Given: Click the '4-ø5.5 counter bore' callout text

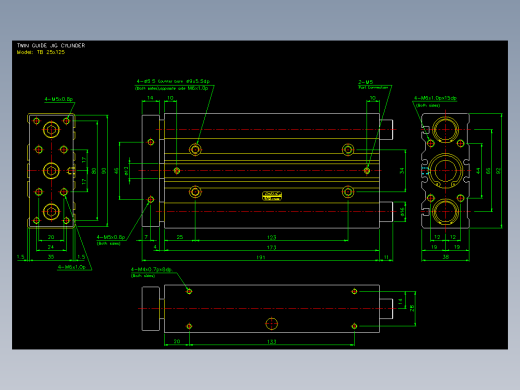Looking at the screenshot, I should point(173,81).
